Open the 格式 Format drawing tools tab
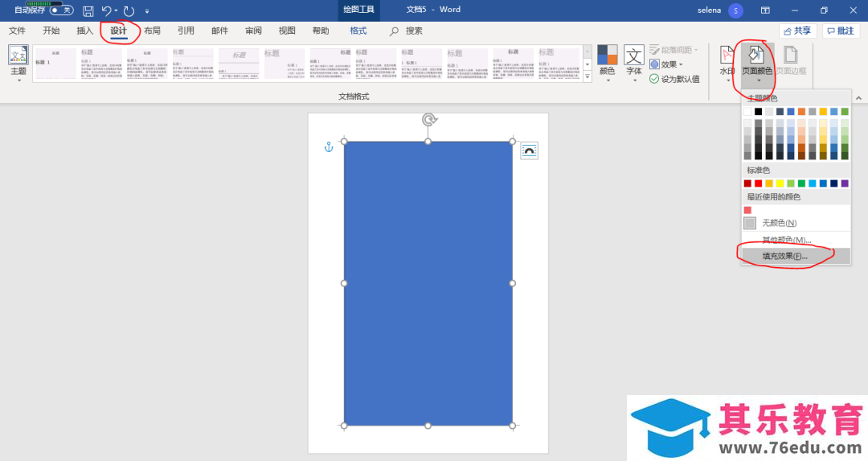This screenshot has height=461, width=868. point(358,31)
